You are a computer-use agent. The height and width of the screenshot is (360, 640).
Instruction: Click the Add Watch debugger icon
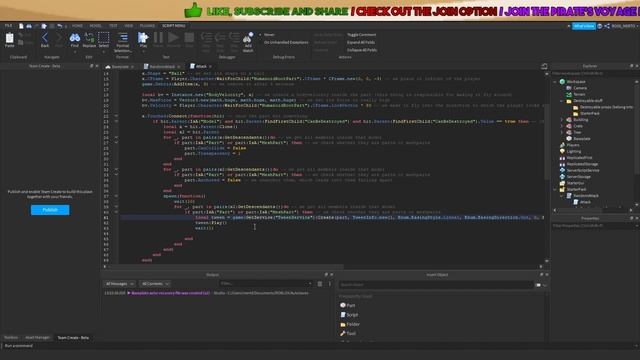248,38
